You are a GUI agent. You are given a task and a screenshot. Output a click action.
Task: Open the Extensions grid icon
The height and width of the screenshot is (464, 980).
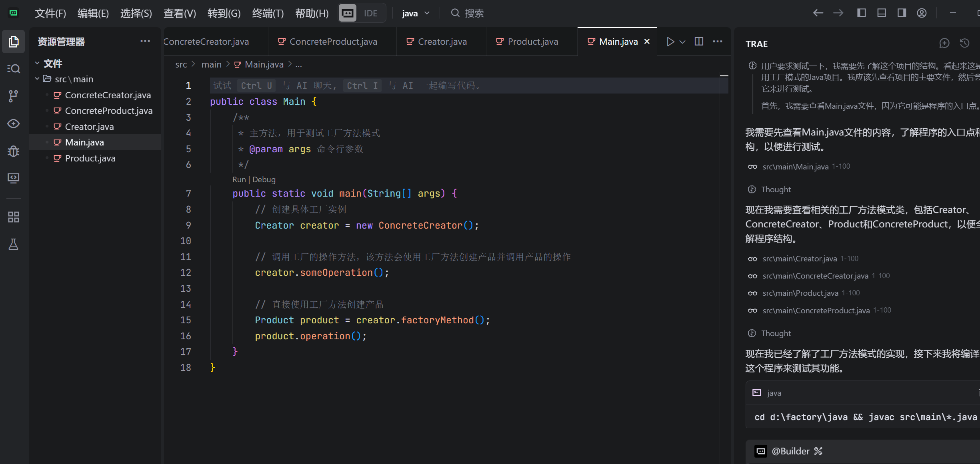coord(13,217)
